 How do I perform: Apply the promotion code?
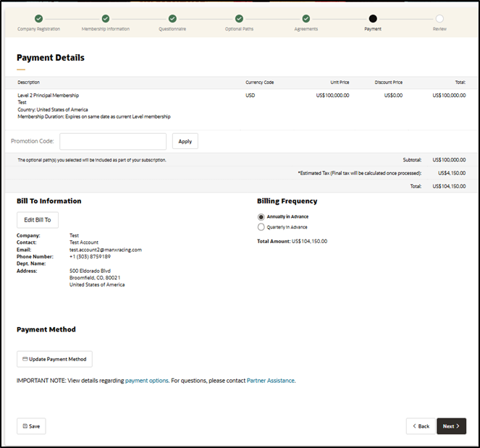point(185,141)
